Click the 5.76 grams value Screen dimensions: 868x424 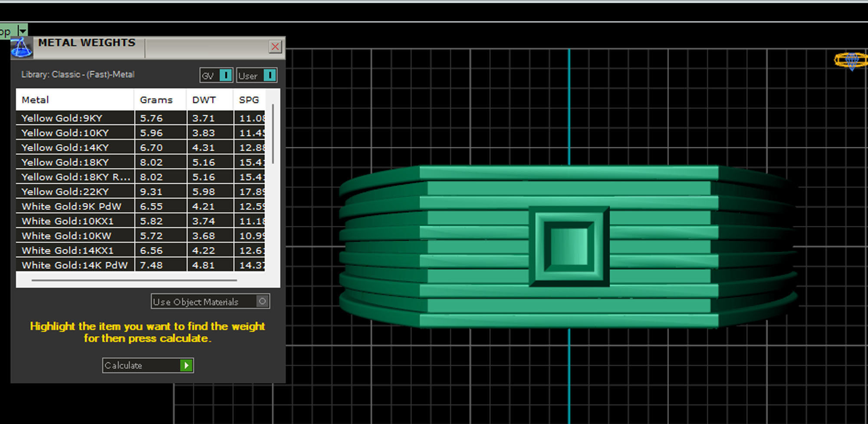(151, 118)
